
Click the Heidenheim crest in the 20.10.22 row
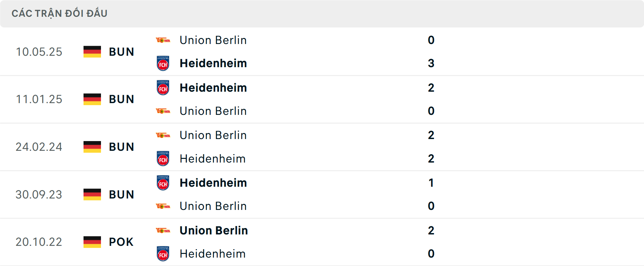tap(163, 254)
